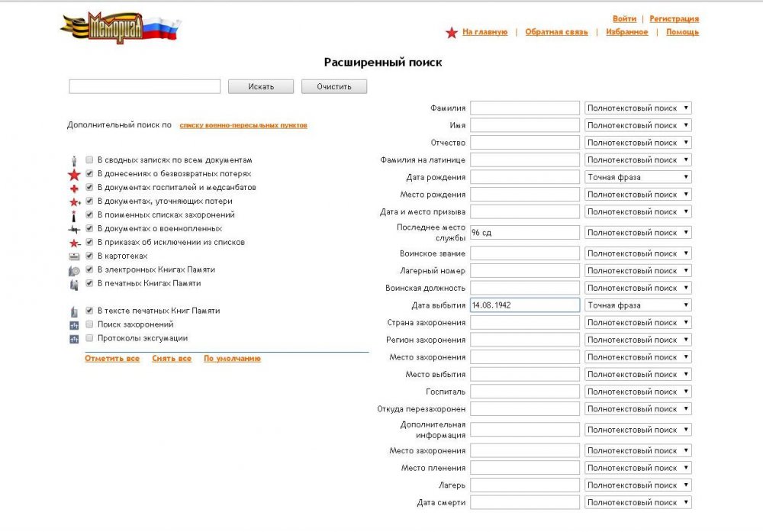This screenshot has width=763, height=532.
Task: Click the icon for тексте печатных Книг Памяти
Action: tap(74, 311)
